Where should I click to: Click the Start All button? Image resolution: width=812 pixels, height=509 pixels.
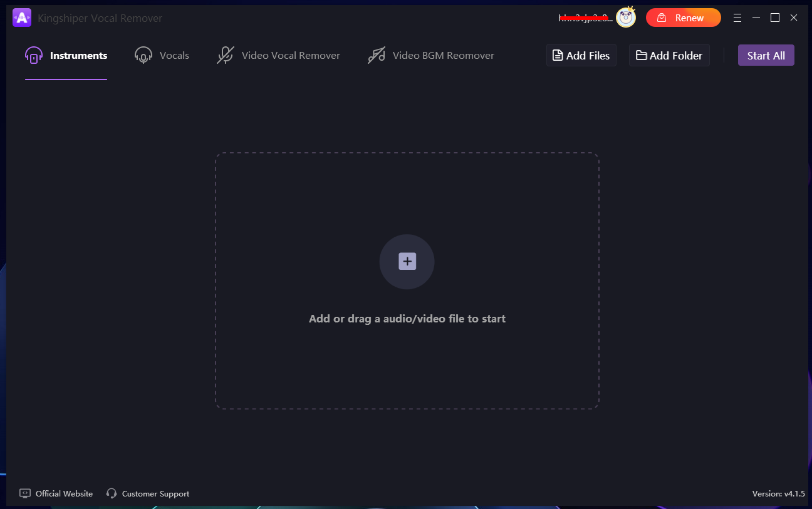point(766,55)
